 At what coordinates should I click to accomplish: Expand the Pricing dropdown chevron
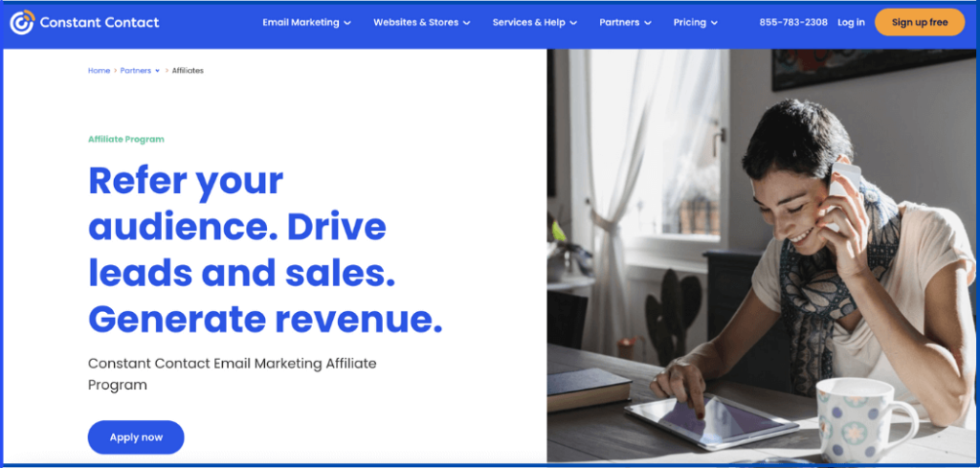(x=714, y=23)
